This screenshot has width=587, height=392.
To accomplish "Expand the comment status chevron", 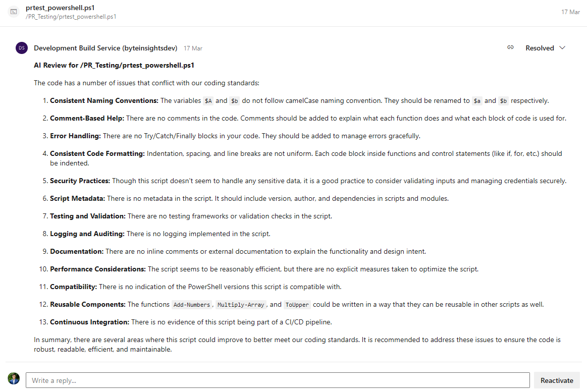I will pyautogui.click(x=562, y=48).
